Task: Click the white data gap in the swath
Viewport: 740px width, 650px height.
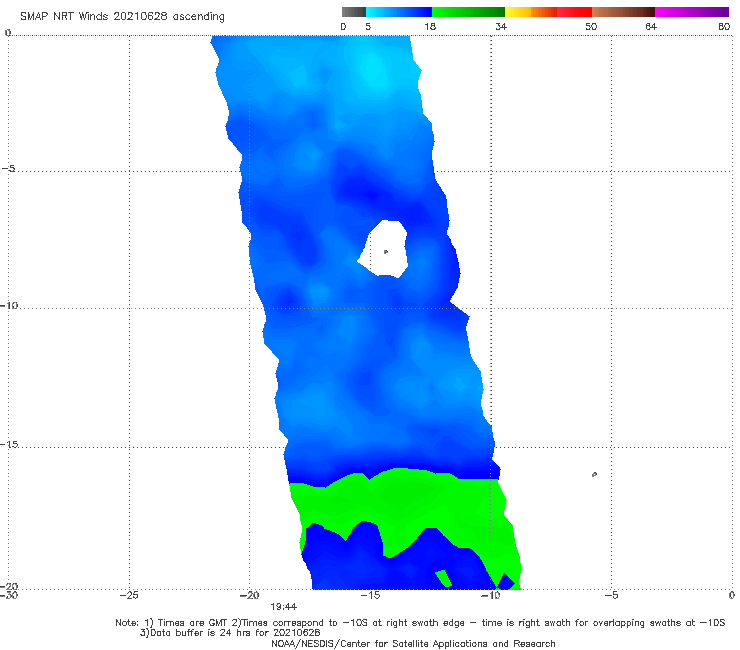Action: [383, 248]
